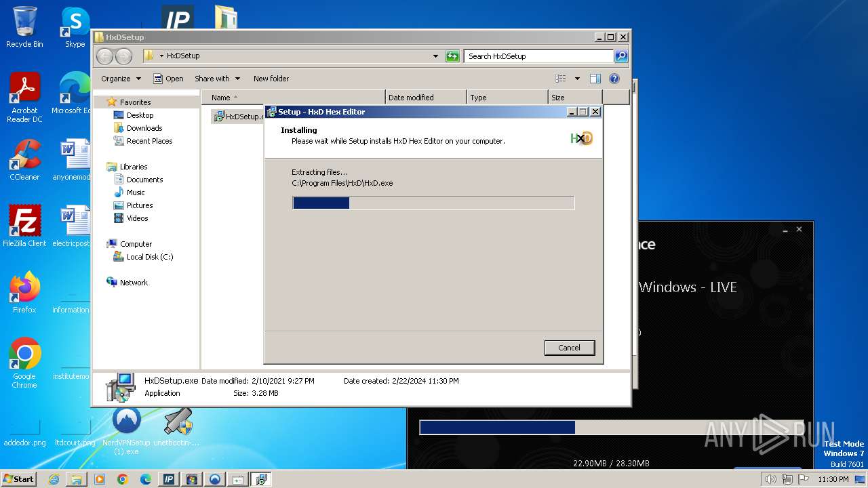Toggle the preview pane icon
Screen dimensions: 868x488
click(x=595, y=79)
